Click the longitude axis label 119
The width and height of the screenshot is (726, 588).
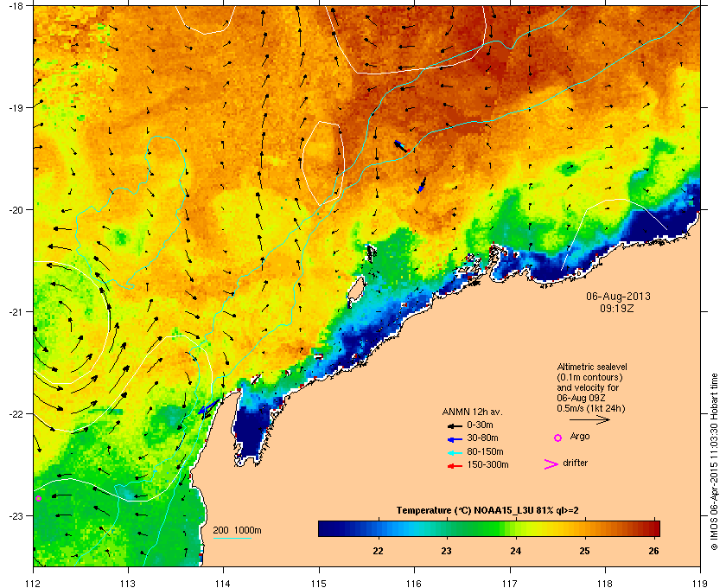(700, 583)
